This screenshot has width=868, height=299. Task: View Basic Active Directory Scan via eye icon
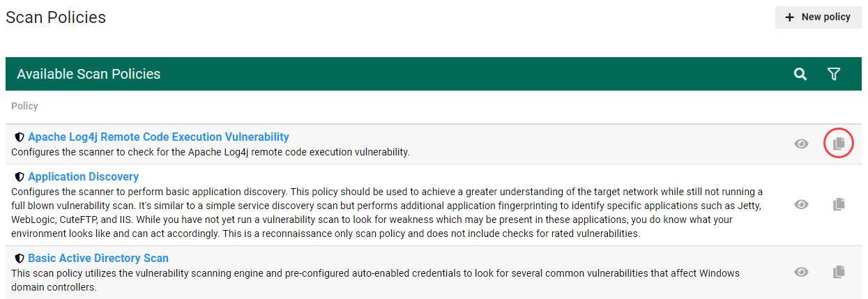(x=802, y=272)
